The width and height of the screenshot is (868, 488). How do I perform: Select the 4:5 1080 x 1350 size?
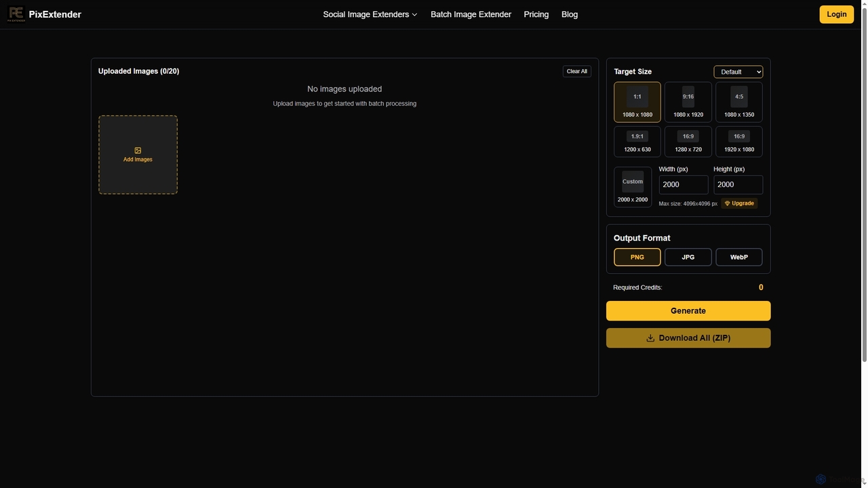[739, 102]
